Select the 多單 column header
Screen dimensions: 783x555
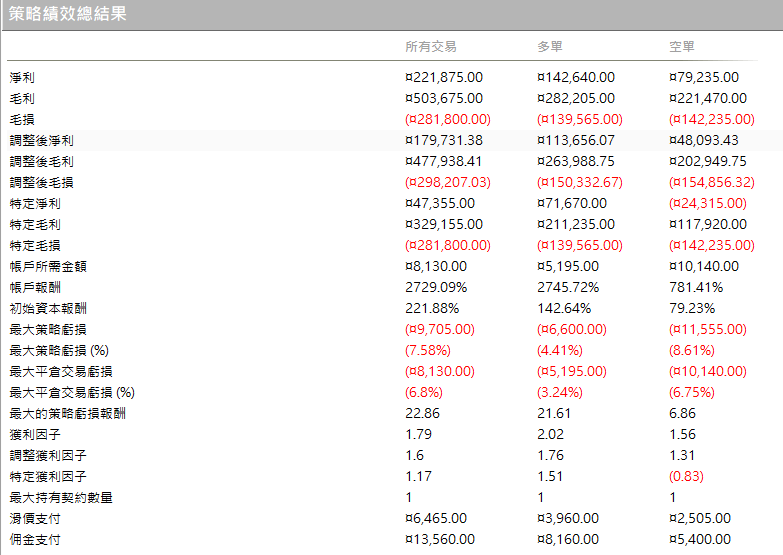[x=550, y=46]
